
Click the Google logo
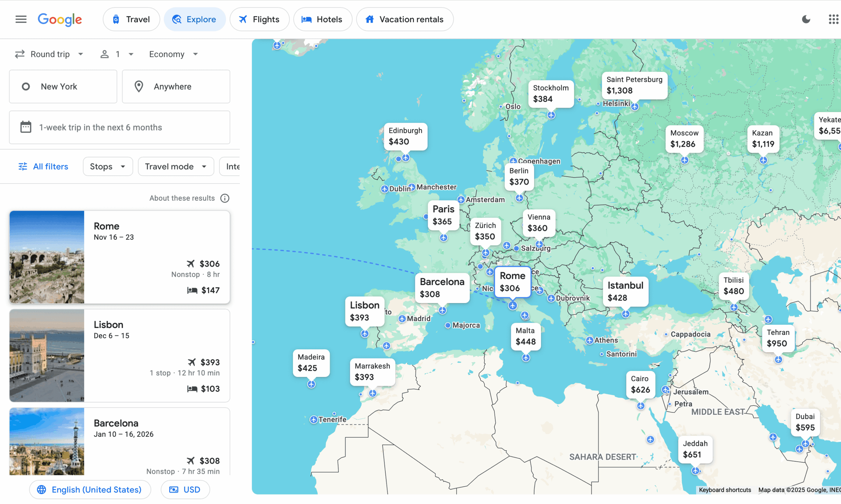[60, 20]
